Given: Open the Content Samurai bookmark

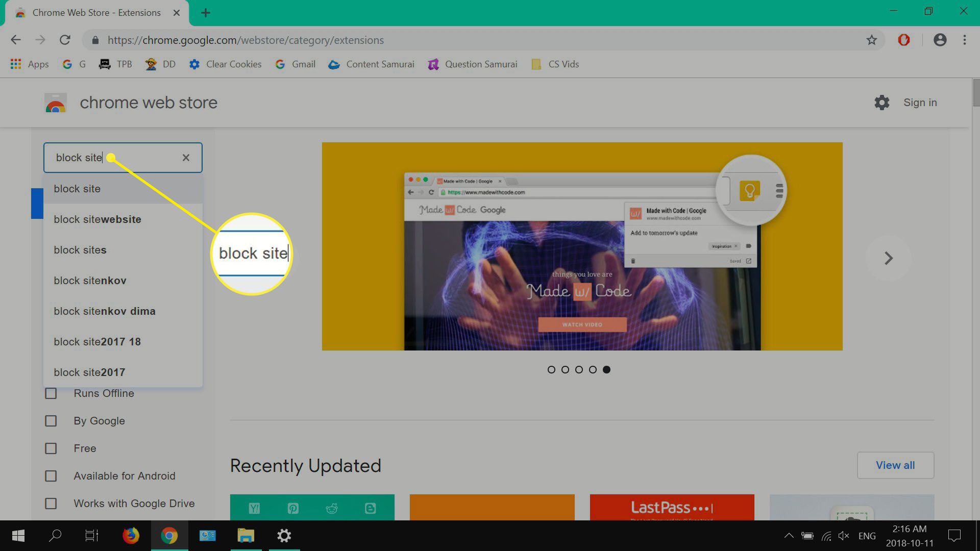Looking at the screenshot, I should [x=371, y=64].
